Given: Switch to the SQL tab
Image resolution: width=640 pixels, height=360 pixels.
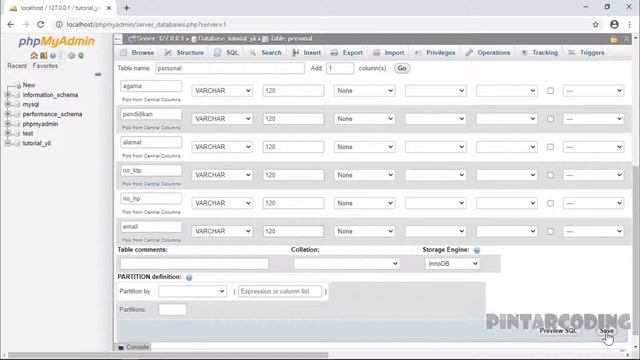Looking at the screenshot, I should (227, 53).
